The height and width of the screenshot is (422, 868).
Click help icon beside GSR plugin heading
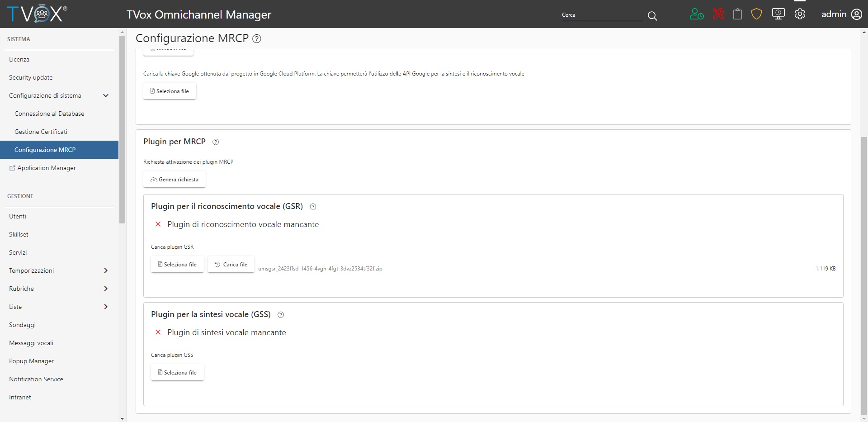click(x=313, y=207)
